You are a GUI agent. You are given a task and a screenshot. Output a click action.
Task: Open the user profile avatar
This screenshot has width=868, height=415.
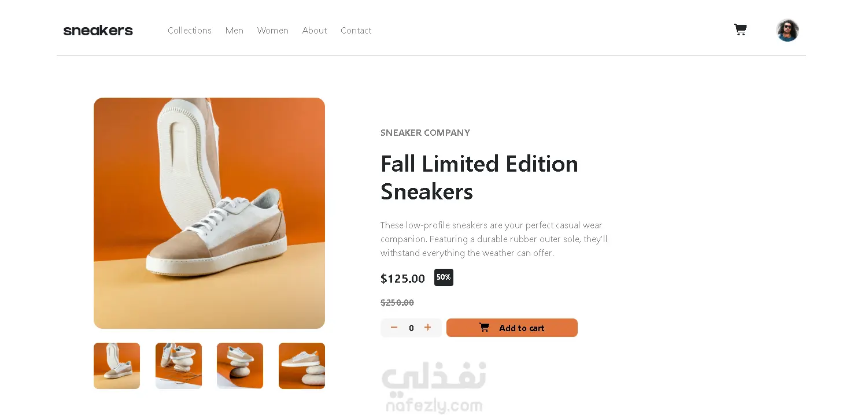[787, 30]
